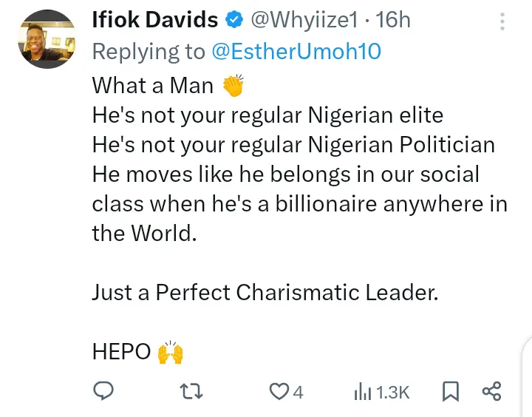Repost this tweet using the retweet icon
This screenshot has width=532, height=417.
[x=191, y=390]
